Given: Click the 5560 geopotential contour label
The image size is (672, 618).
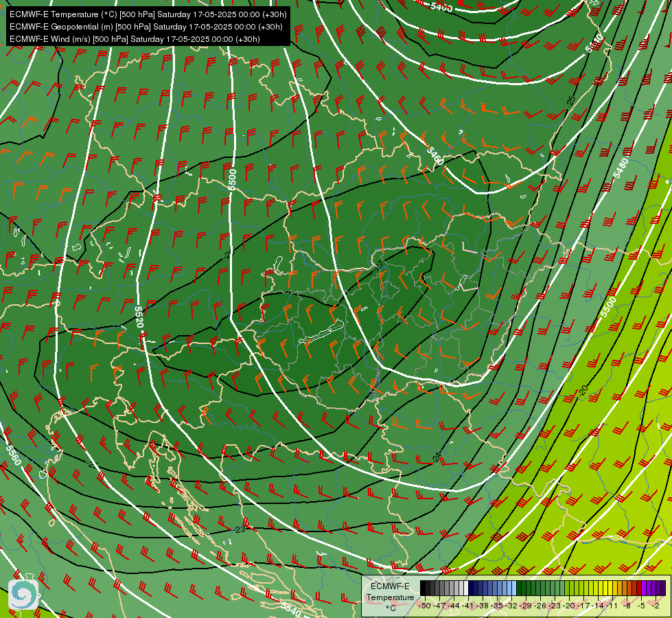Looking at the screenshot, I should pos(13,455).
